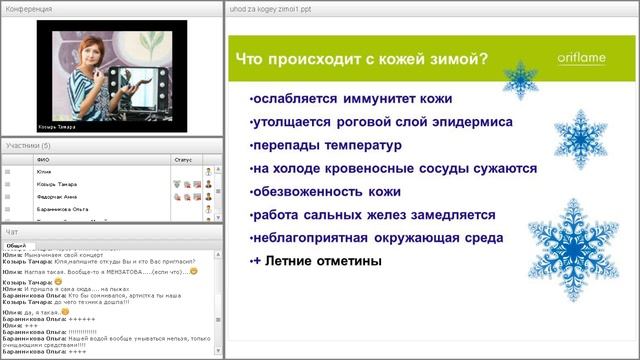Click the participants list scroll-down arrow
This screenshot has height=360, width=640.
(218, 218)
